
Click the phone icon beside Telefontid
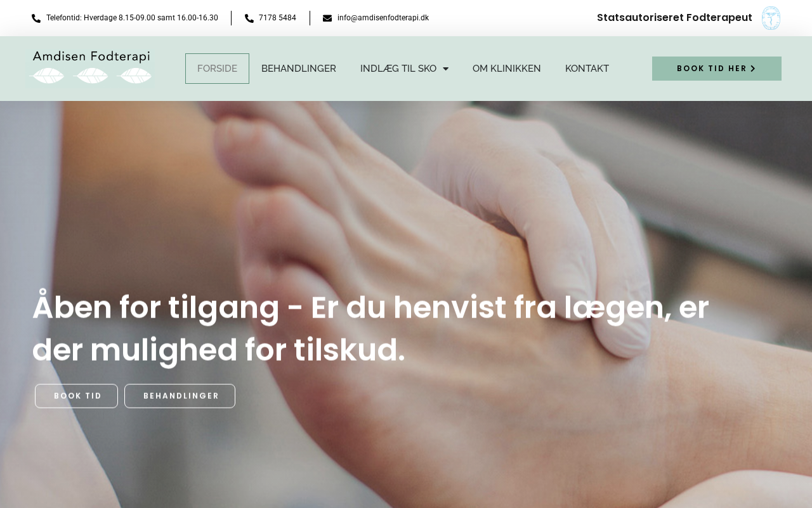pyautogui.click(x=36, y=18)
